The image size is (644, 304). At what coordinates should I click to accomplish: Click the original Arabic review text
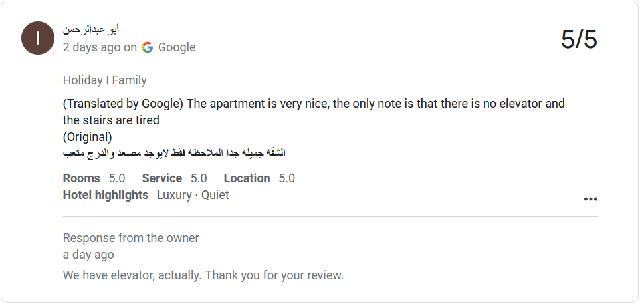click(174, 153)
